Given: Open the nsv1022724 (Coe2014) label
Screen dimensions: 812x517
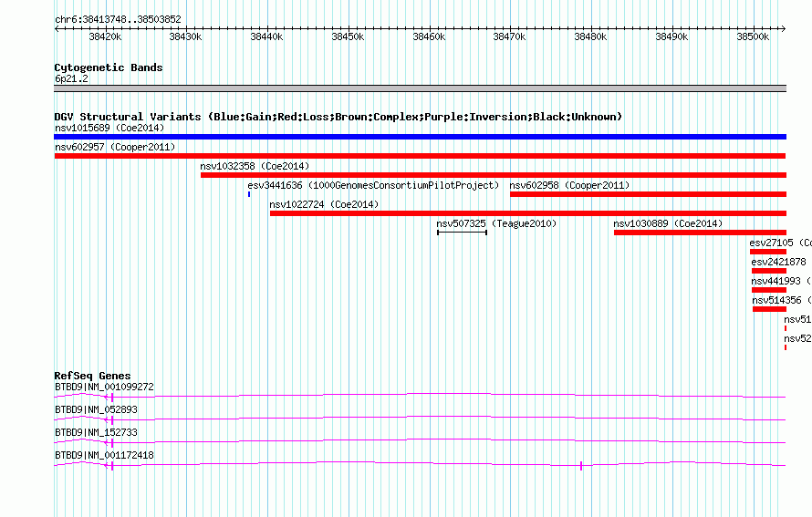Looking at the screenshot, I should pyautogui.click(x=324, y=204).
